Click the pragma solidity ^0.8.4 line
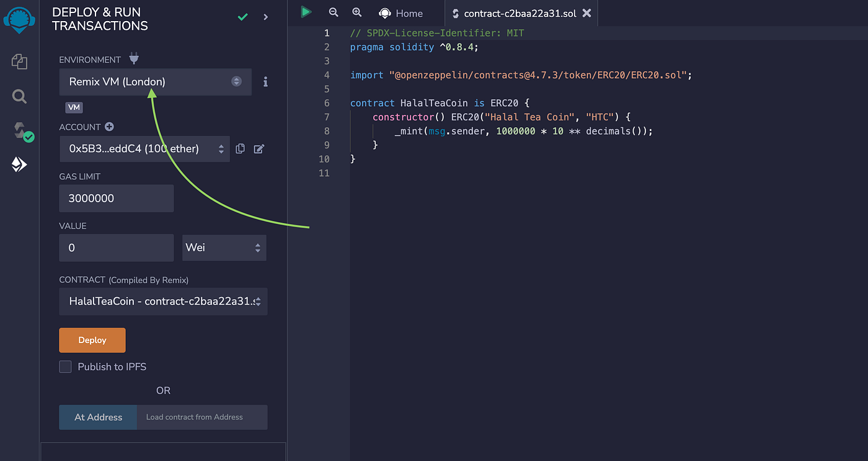This screenshot has width=868, height=461. (414, 47)
